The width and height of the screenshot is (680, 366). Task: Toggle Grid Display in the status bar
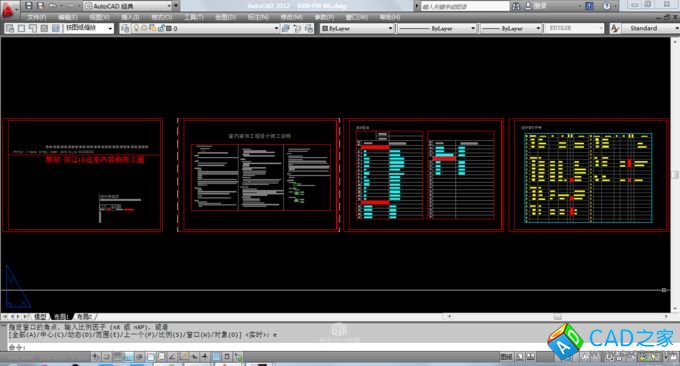(x=118, y=356)
